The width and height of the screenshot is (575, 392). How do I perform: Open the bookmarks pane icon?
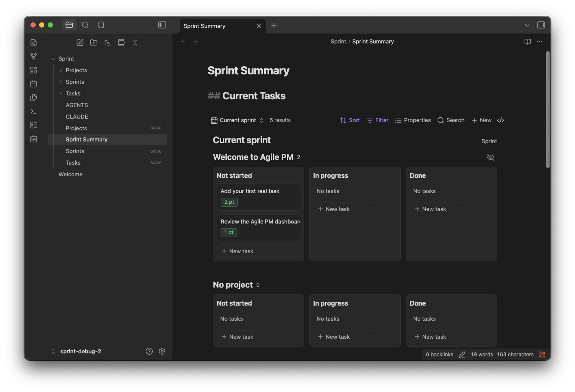pyautogui.click(x=101, y=25)
